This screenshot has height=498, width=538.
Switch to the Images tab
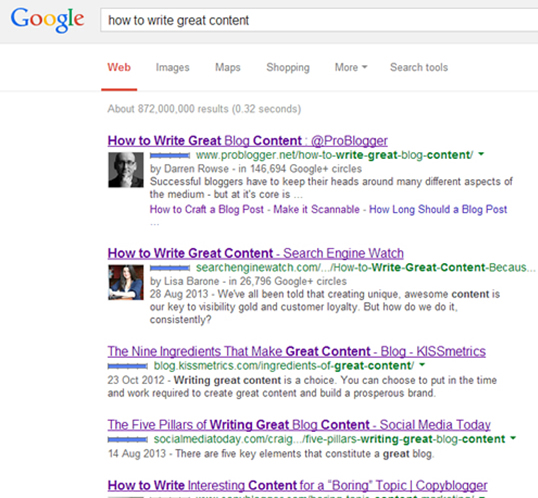pos(173,67)
